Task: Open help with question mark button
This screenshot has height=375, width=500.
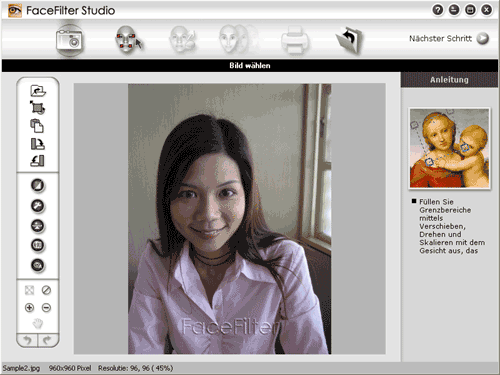Action: click(x=438, y=10)
